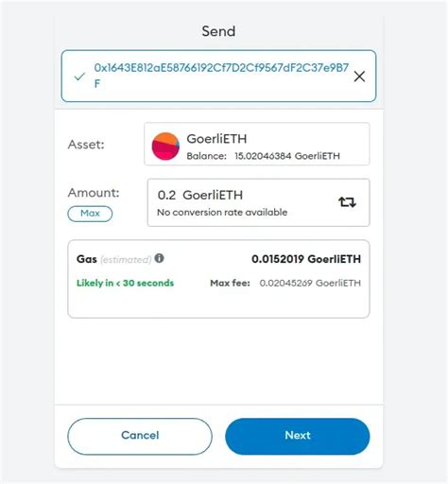Swap the amount currency with the arrows icon
Screen dimensions: 448x484
347,202
